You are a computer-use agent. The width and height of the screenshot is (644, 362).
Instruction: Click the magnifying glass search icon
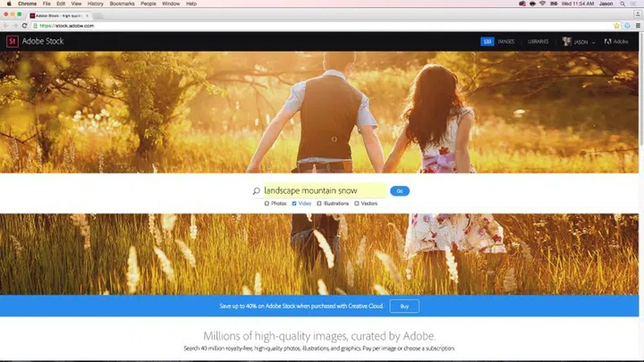257,190
